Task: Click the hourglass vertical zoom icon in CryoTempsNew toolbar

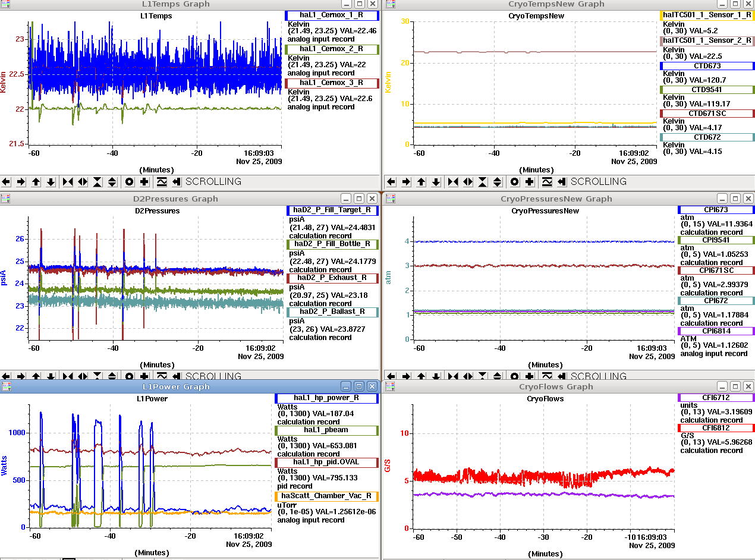Action: coord(483,182)
